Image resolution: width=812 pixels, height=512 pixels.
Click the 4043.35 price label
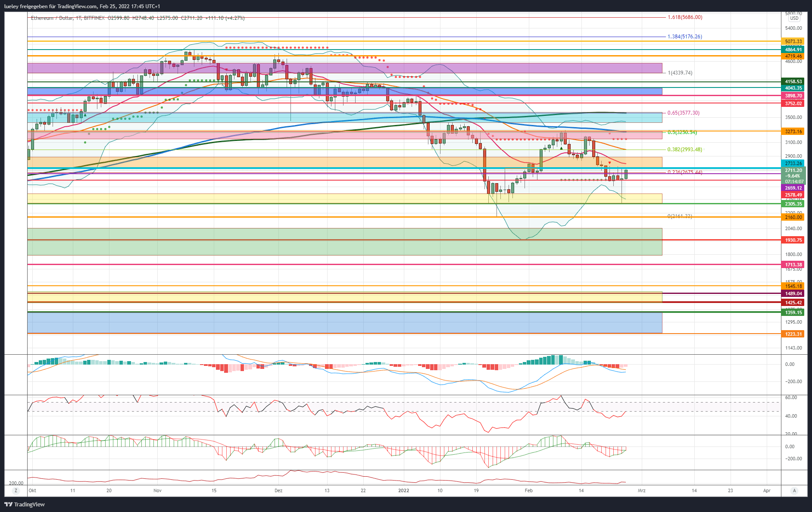coord(793,88)
